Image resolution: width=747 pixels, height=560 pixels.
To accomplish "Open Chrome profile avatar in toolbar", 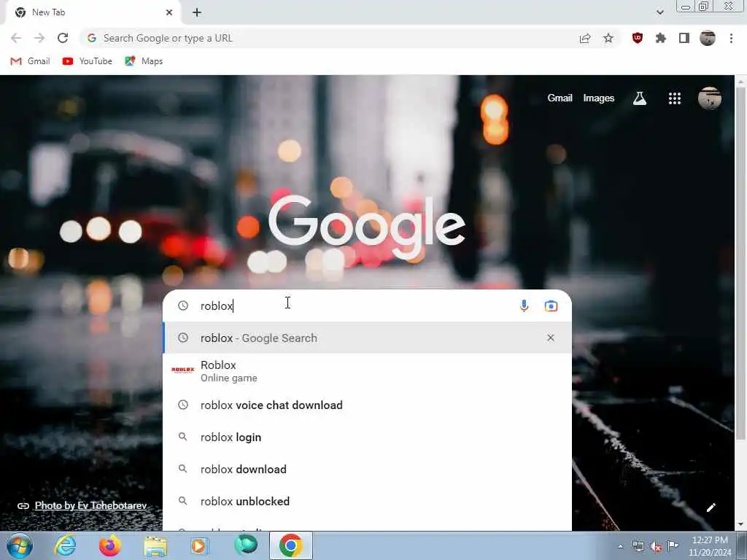I will (708, 38).
